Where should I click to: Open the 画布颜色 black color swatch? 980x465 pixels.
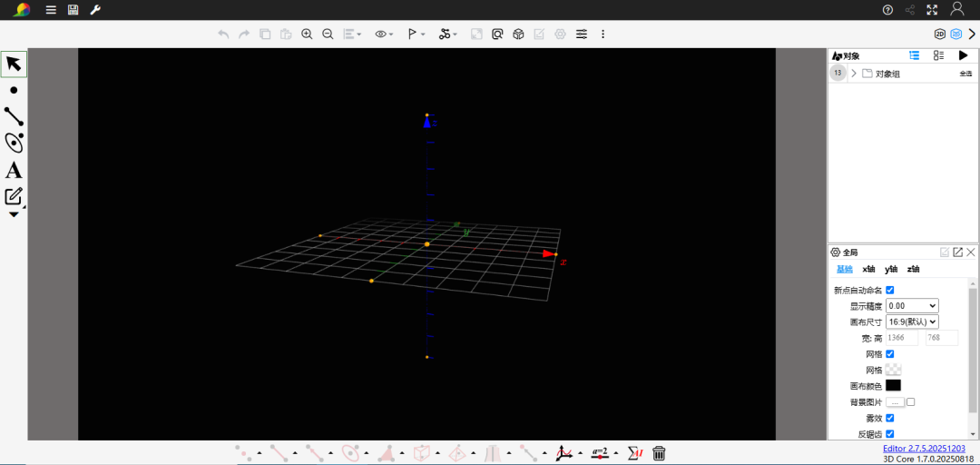[893, 385]
